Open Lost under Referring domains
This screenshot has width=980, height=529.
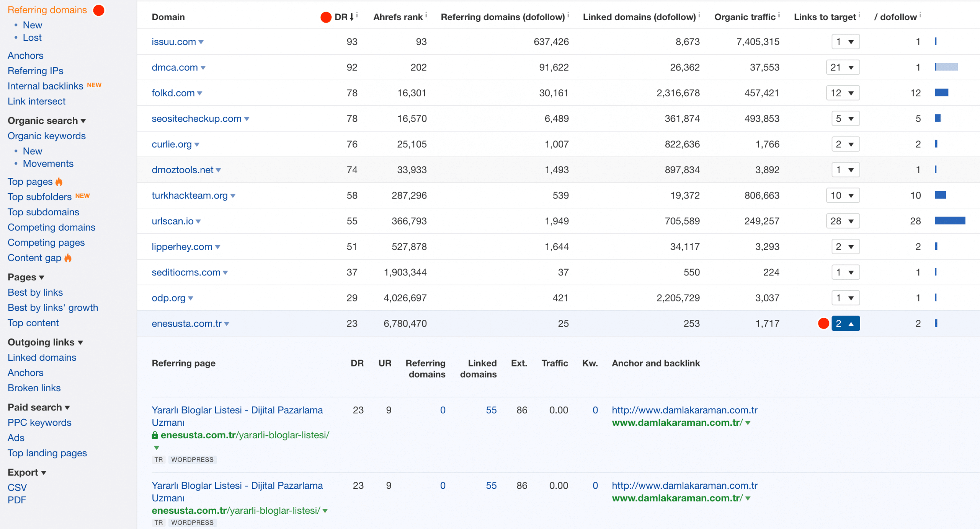32,37
